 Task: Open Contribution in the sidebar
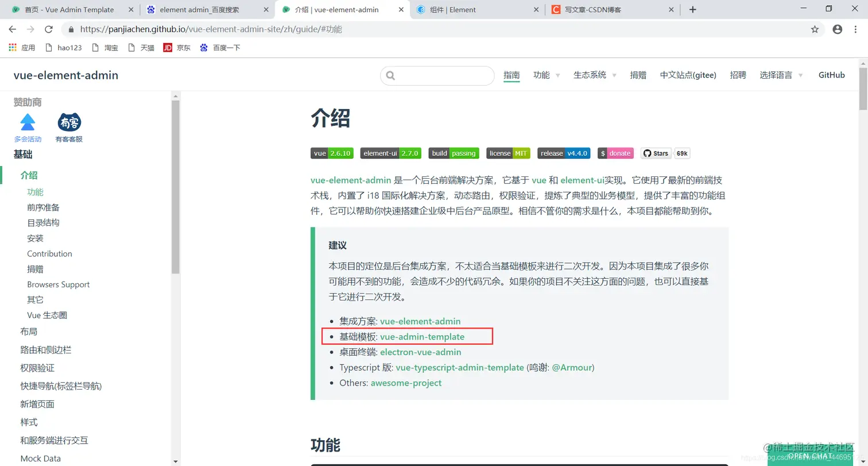pos(49,253)
